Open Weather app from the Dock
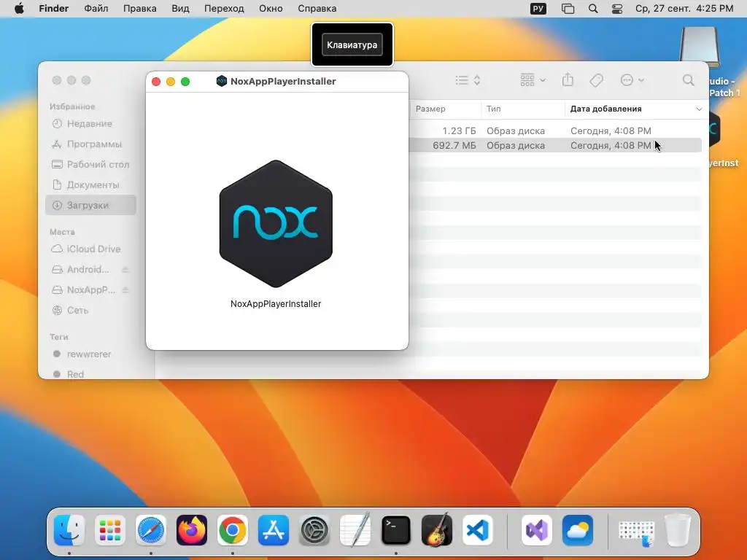This screenshot has width=747, height=560. pyautogui.click(x=578, y=530)
